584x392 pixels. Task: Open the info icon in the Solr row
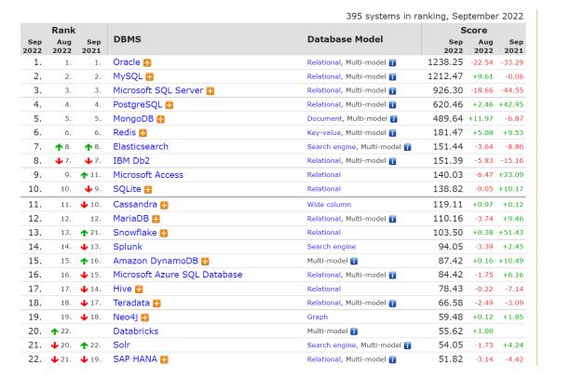(x=407, y=345)
